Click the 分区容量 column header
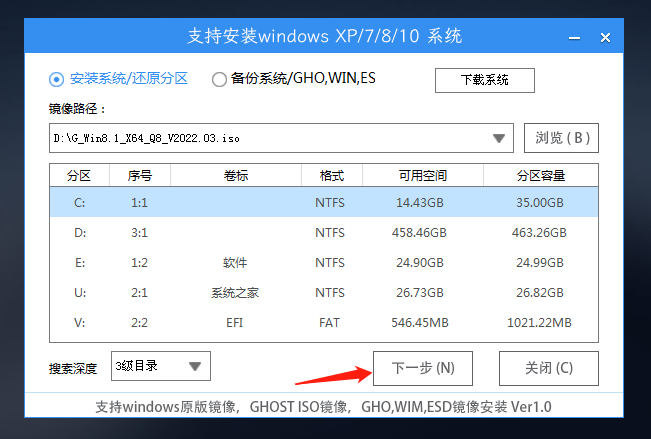 540,176
